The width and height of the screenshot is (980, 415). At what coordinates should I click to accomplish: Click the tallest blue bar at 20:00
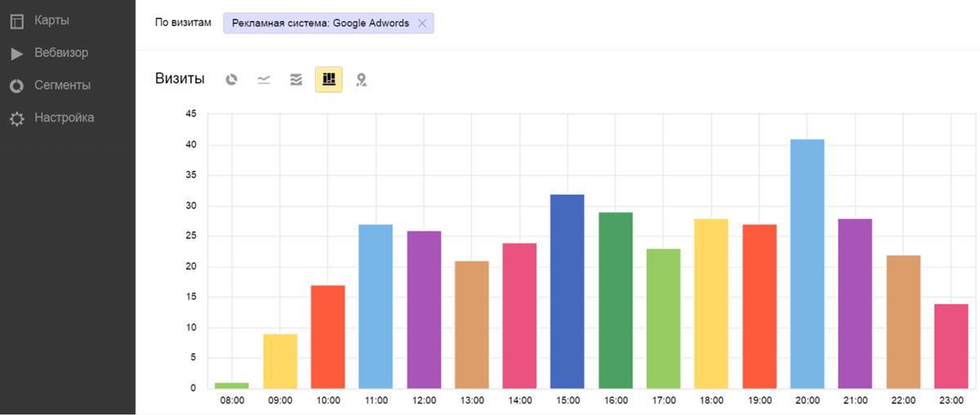807,264
